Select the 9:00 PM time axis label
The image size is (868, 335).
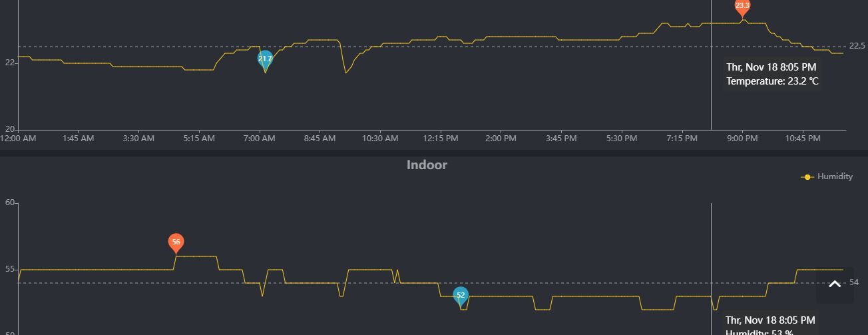(x=742, y=139)
